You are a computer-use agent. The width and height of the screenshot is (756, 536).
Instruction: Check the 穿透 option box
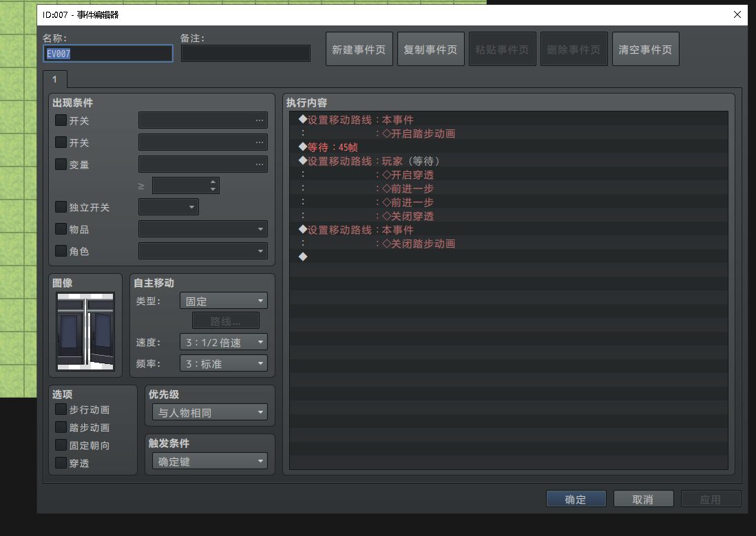[61, 463]
